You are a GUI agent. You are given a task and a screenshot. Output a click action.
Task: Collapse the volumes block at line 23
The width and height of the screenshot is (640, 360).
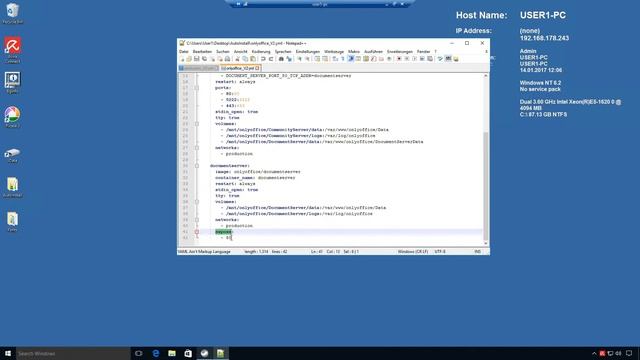pyautogui.click(x=197, y=124)
